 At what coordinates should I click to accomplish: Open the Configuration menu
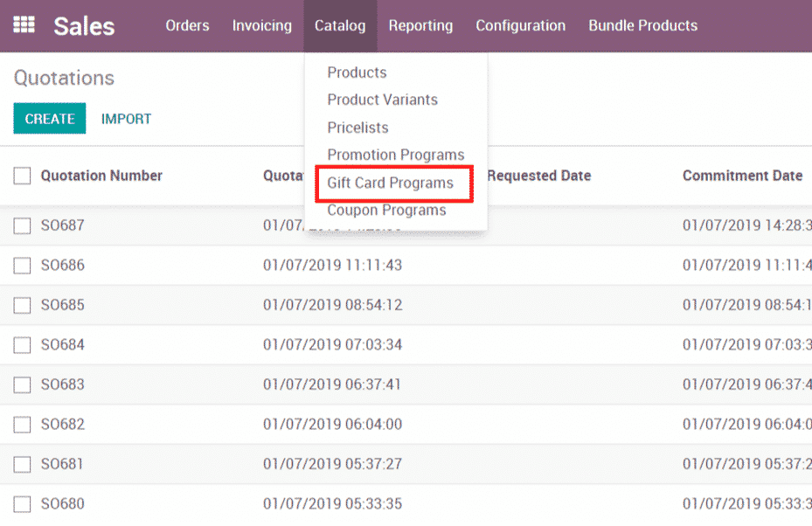pos(520,26)
